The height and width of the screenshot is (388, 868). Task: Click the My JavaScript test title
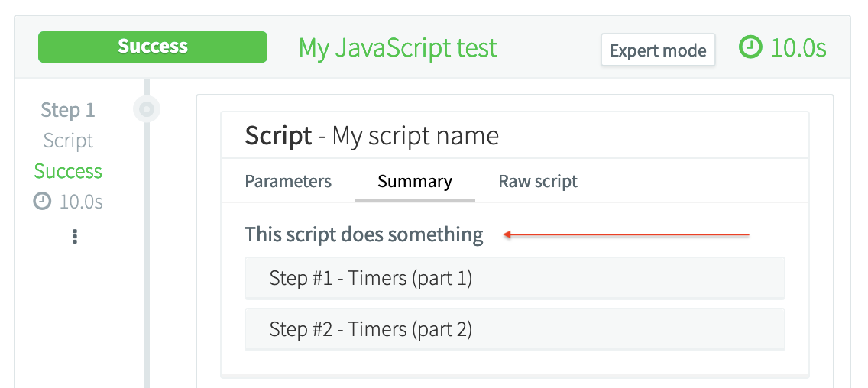click(397, 48)
